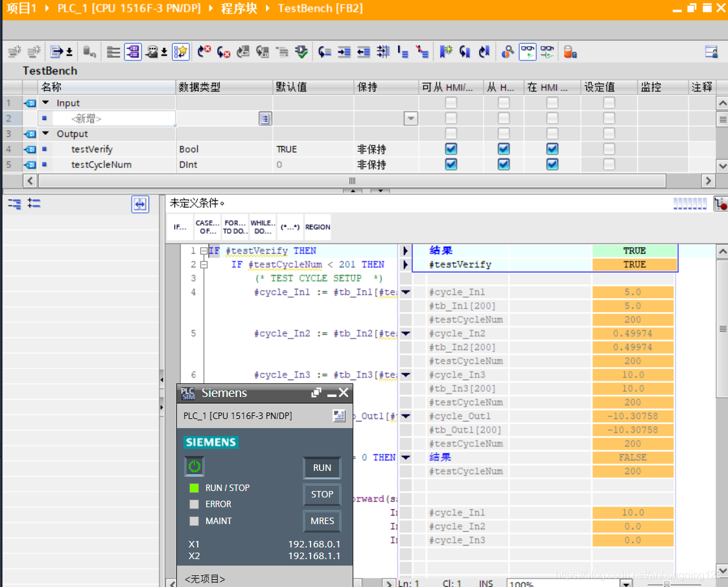Screen dimensions: 728x587
Task: Insert FOR TO DO statement template
Action: click(235, 227)
